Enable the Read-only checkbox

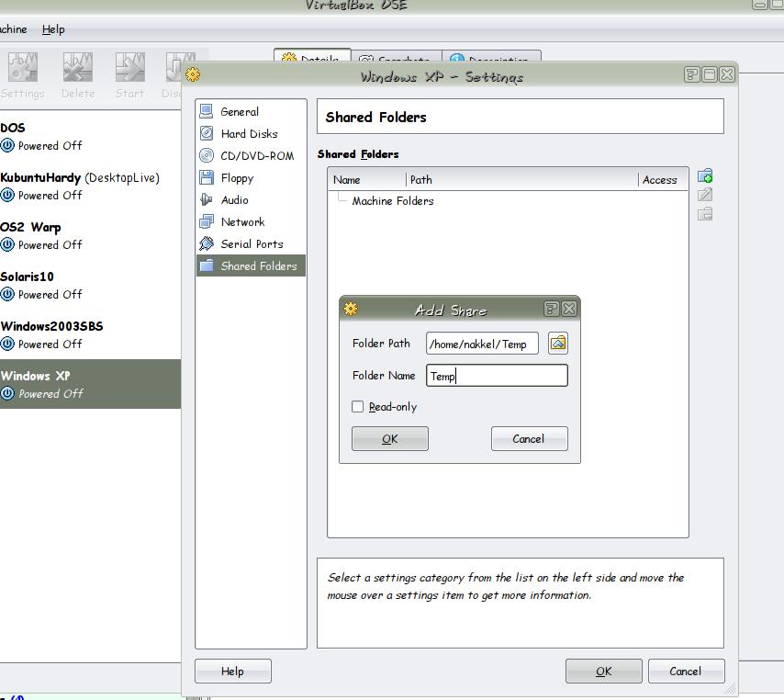pos(358,407)
